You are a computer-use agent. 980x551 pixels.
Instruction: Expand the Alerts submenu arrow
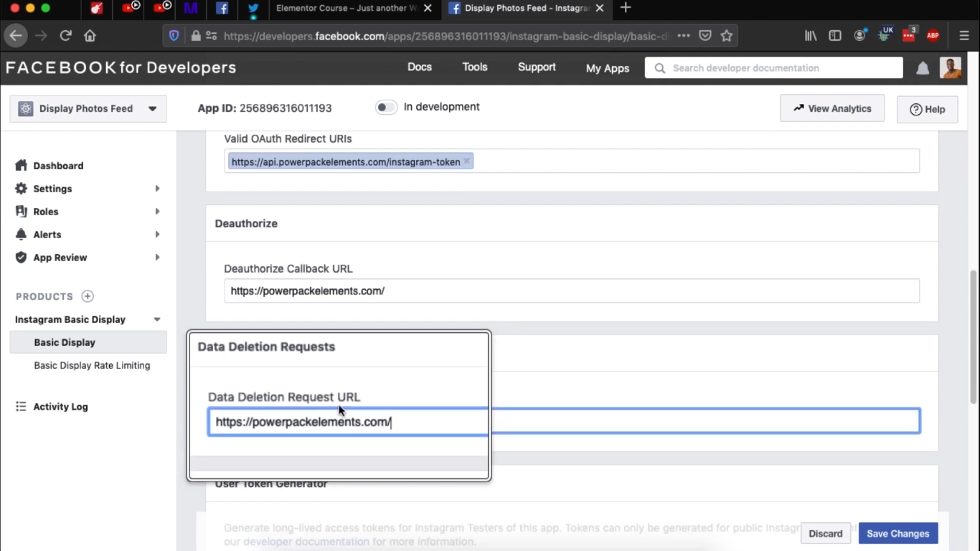(157, 235)
